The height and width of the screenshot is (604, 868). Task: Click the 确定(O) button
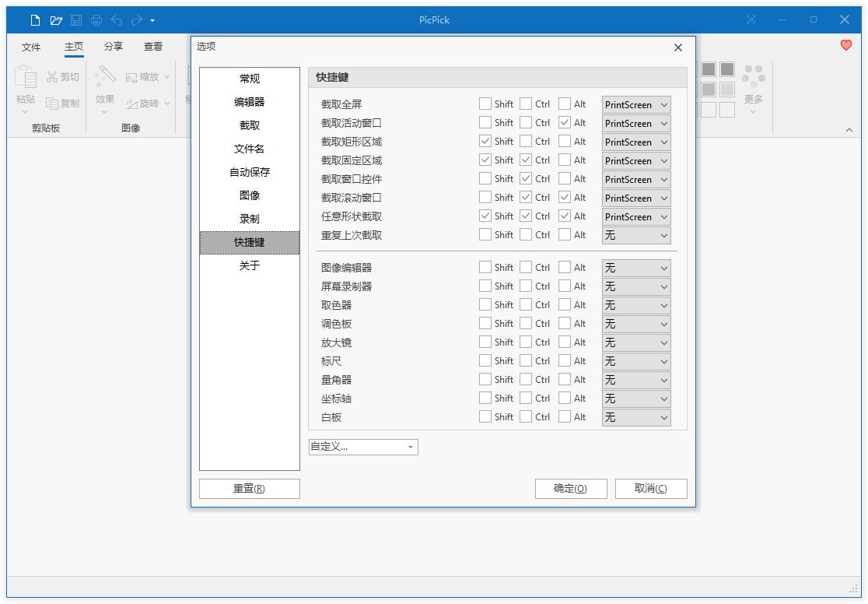coord(571,489)
